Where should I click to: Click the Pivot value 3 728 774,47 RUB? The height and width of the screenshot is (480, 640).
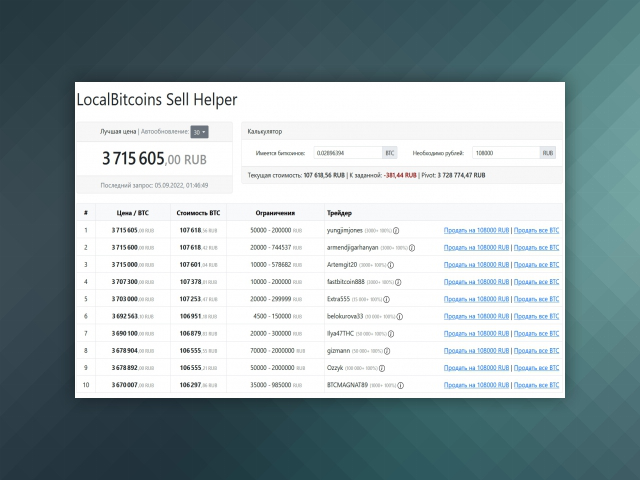(x=461, y=175)
